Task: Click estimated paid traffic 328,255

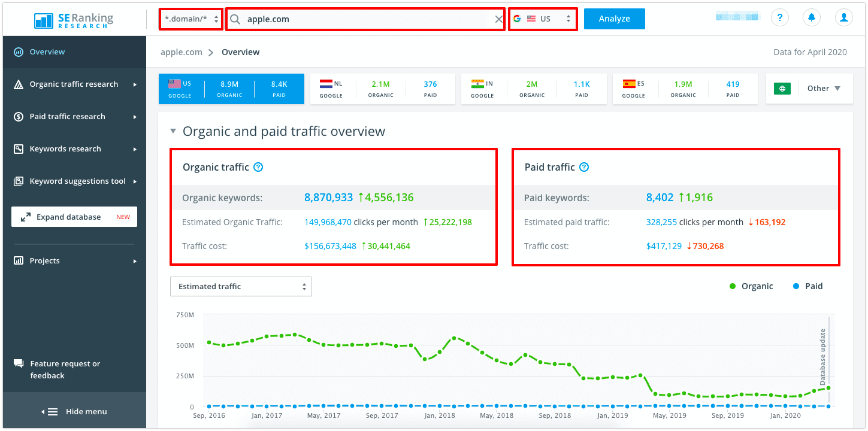Action: click(x=661, y=222)
